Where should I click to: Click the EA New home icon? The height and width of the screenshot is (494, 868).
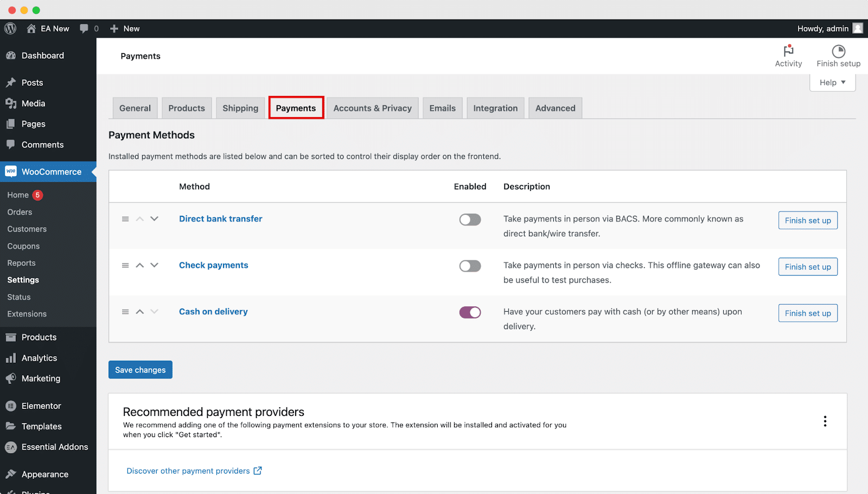[31, 28]
